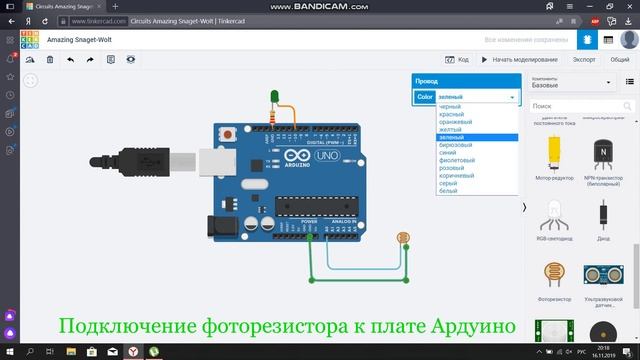
Task: Open the notes tool
Action: click(111, 60)
